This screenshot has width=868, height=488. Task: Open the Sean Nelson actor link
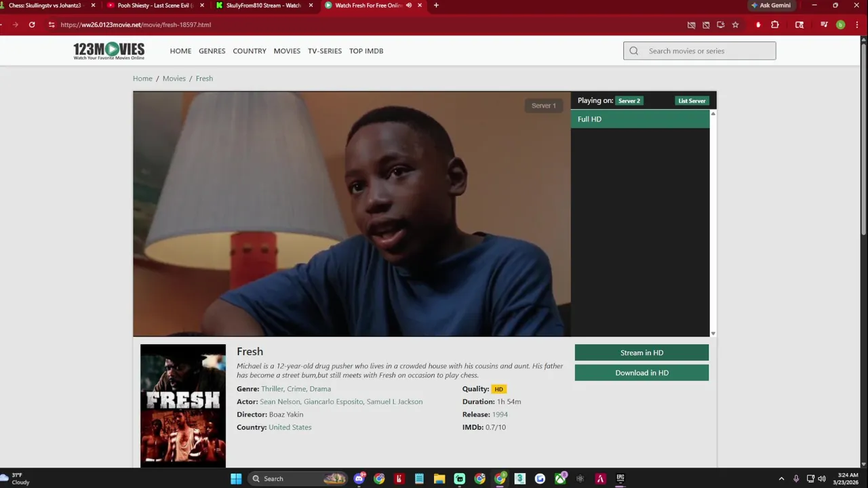pos(279,402)
